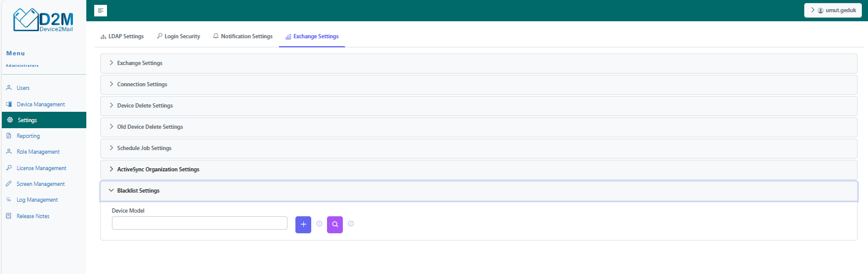
Task: Open Role Management from the sidebar
Action: [x=38, y=152]
